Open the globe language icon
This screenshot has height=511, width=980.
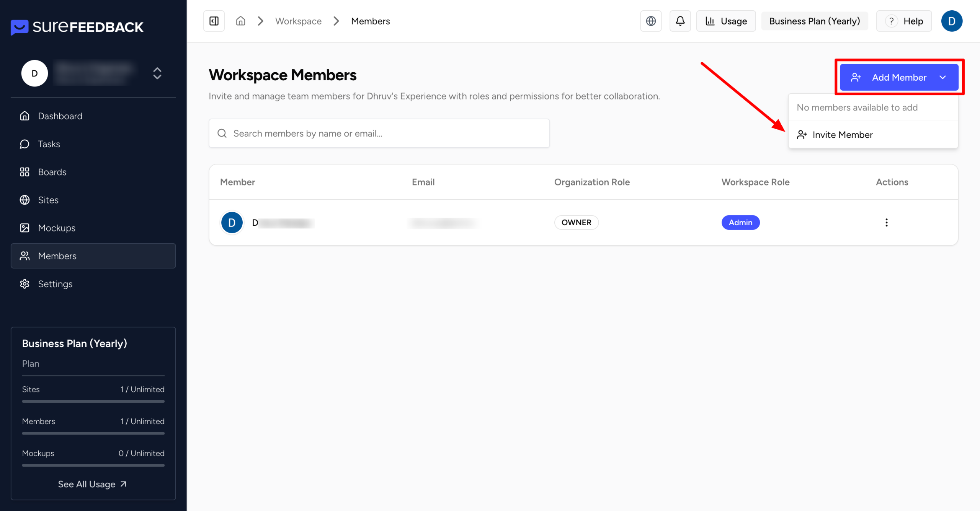[651, 21]
